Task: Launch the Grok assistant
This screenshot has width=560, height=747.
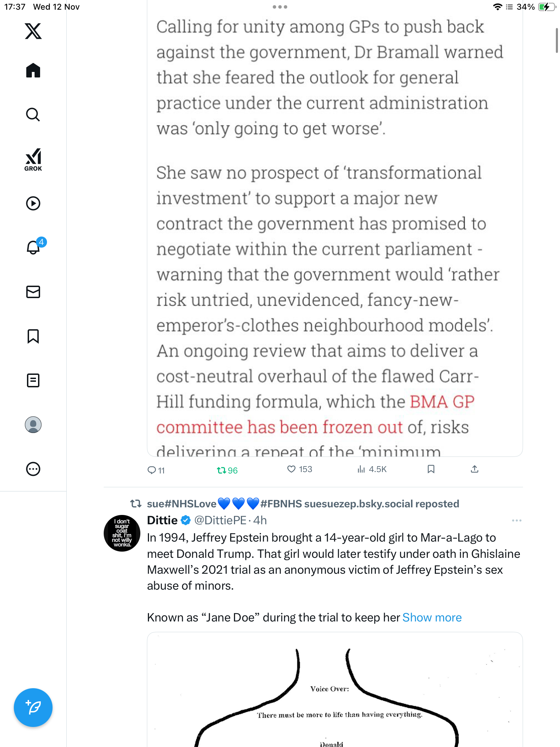Action: coord(33,159)
